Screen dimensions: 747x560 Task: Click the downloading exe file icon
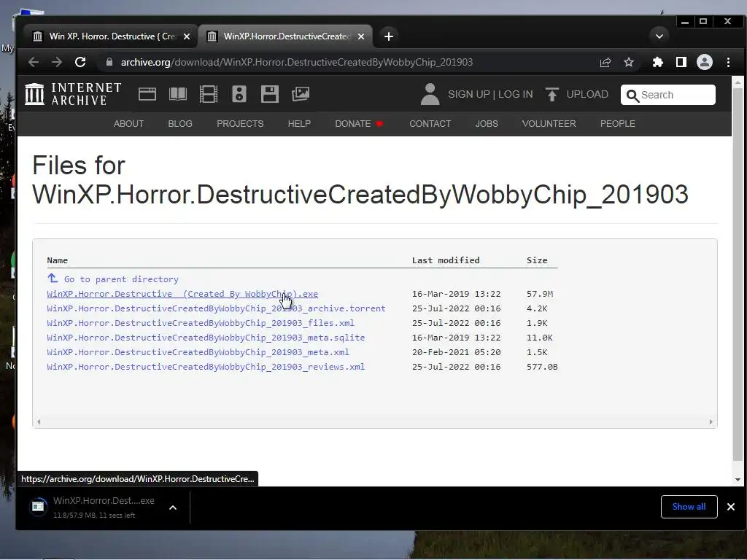click(39, 507)
